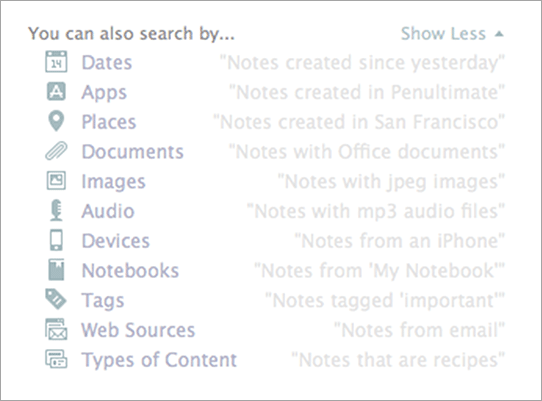
Task: Select the Notebooks search category
Action: click(x=130, y=271)
